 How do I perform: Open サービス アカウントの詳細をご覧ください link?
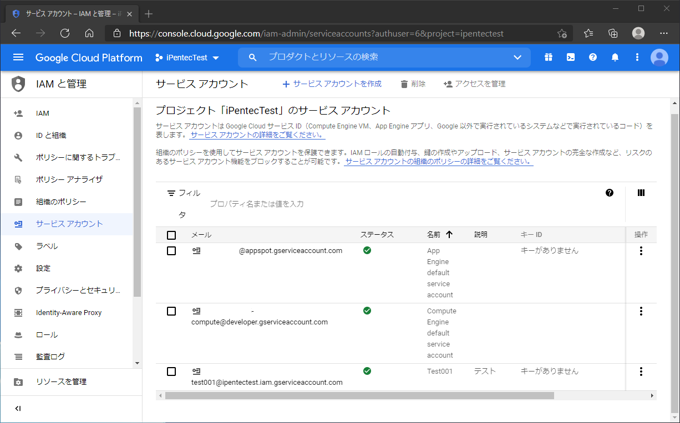[257, 135]
